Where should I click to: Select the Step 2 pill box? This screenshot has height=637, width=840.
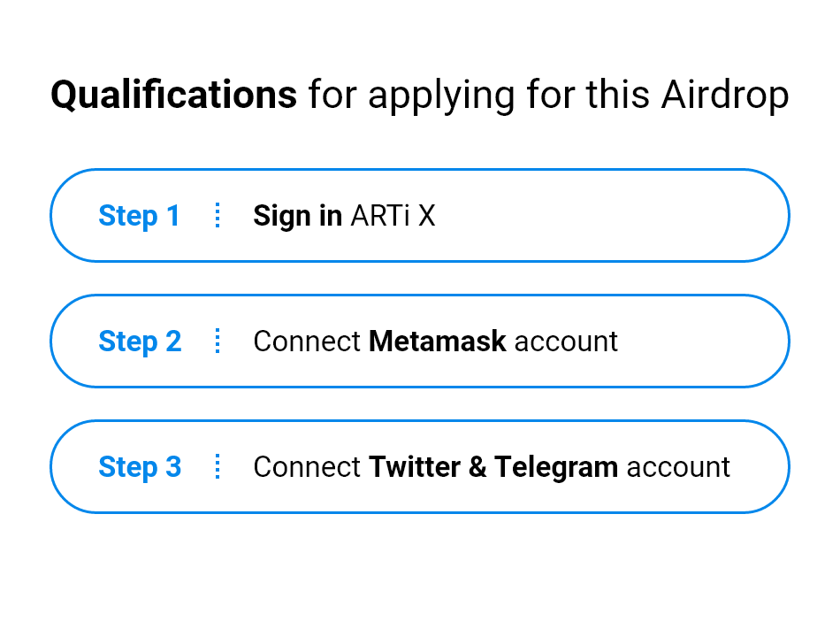tap(420, 341)
